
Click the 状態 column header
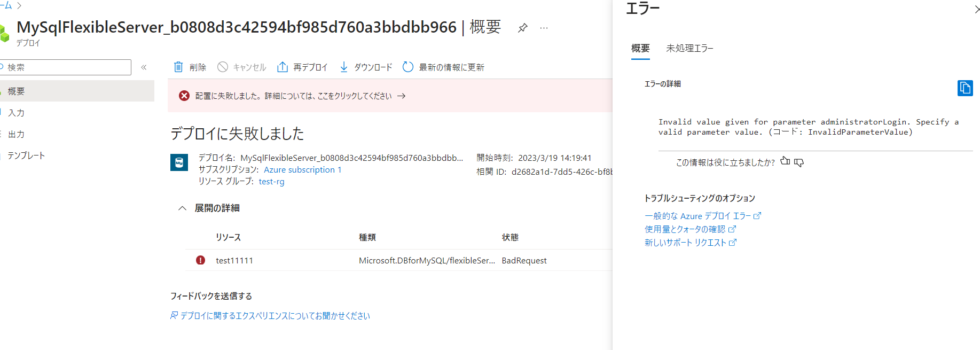pyautogui.click(x=510, y=237)
